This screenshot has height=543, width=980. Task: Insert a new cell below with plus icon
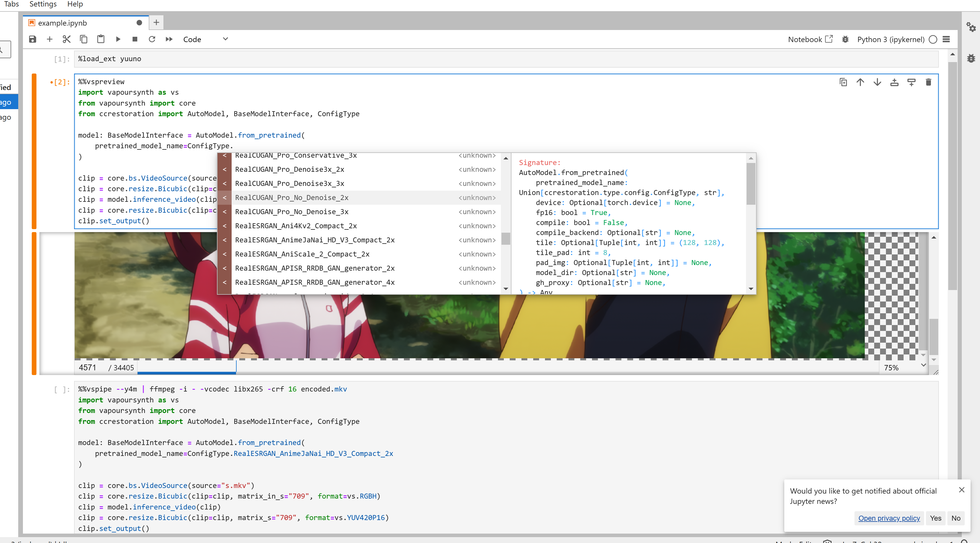(49, 39)
